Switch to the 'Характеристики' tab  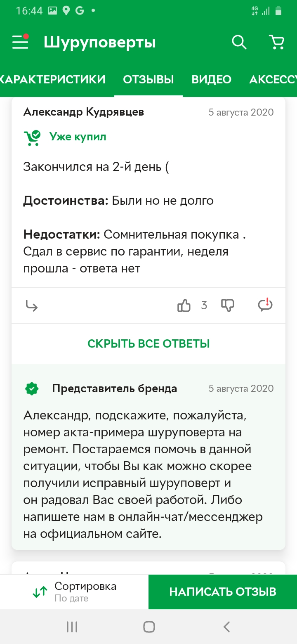click(52, 79)
